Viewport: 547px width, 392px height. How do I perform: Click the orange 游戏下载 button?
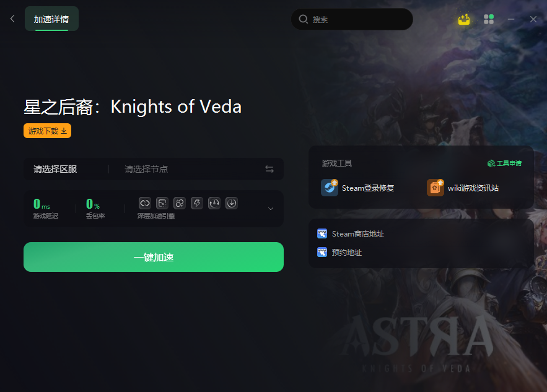coord(48,131)
